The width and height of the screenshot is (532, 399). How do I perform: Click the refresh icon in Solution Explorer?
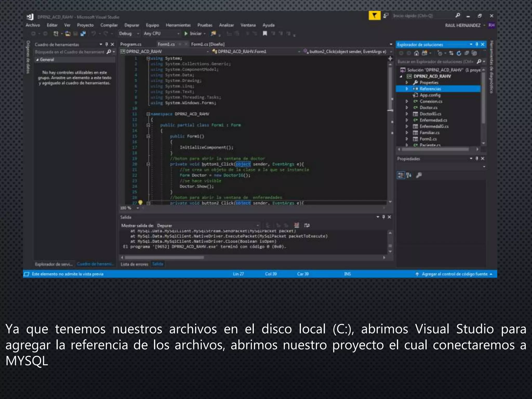(459, 53)
